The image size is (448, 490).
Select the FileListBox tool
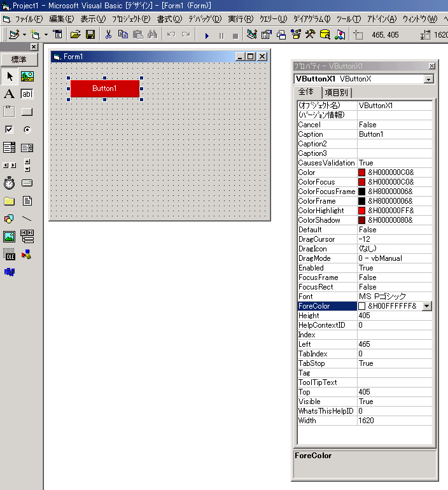[27, 201]
